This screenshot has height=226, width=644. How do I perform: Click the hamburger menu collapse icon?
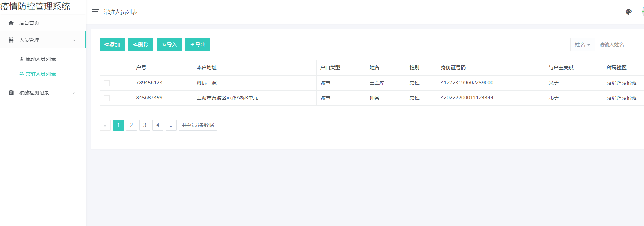tap(95, 12)
